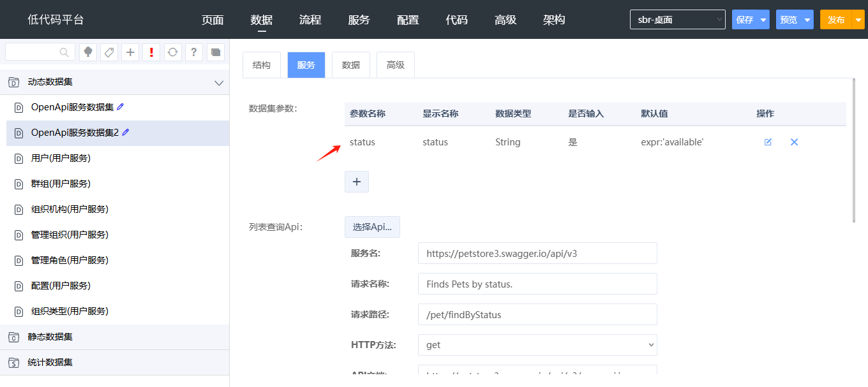Open the 架构 top menu
Viewport: 868px width, 387px height.
coord(554,20)
